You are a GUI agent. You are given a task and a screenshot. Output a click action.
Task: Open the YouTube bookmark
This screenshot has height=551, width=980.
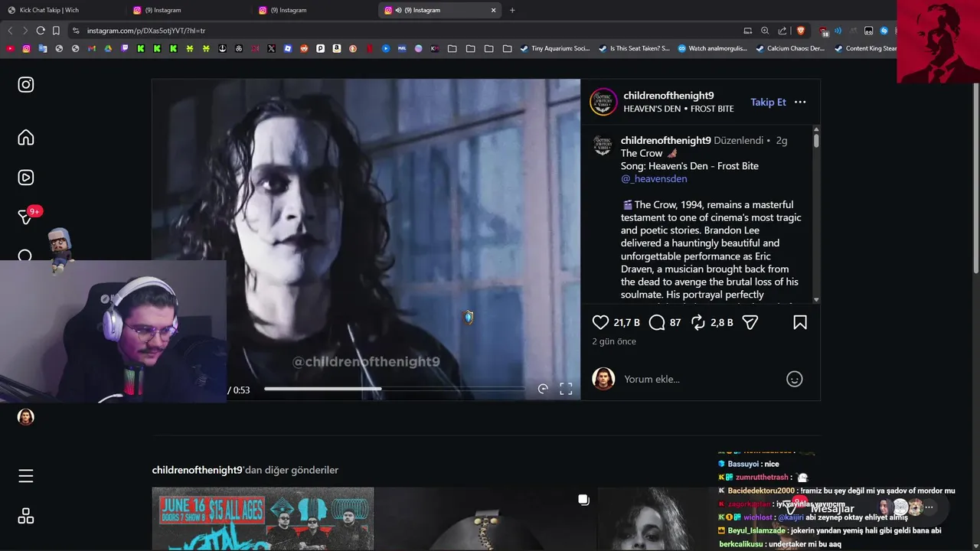[10, 48]
